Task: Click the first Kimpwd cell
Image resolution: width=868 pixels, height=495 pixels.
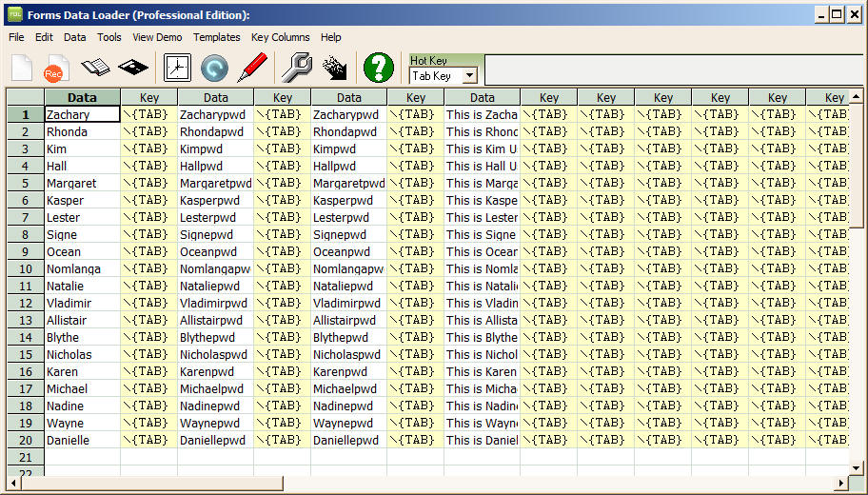Action: point(215,148)
